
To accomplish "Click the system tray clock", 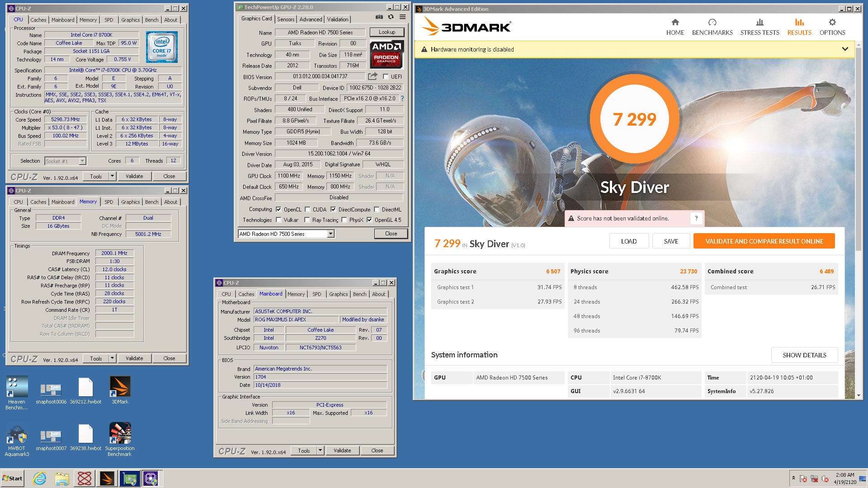I will point(845,478).
